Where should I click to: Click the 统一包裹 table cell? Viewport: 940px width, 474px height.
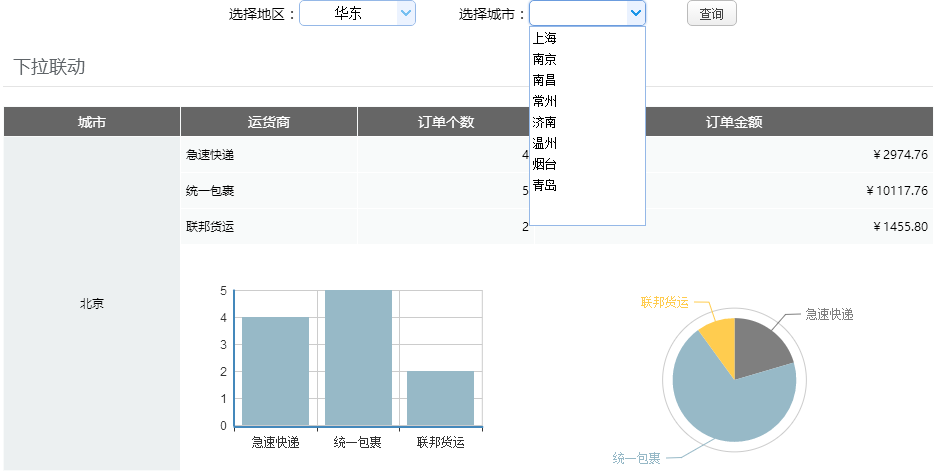click(x=269, y=191)
